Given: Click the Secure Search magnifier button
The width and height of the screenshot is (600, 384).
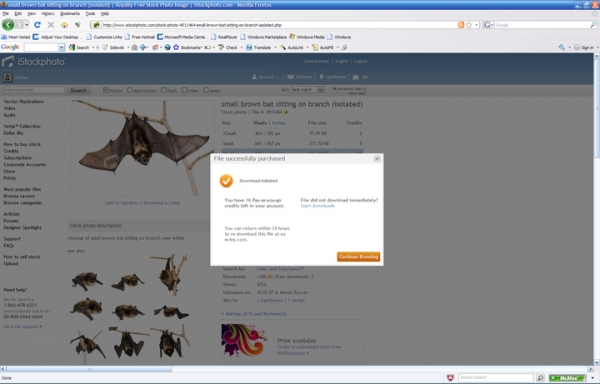Looking at the screenshot, I should click(540, 378).
